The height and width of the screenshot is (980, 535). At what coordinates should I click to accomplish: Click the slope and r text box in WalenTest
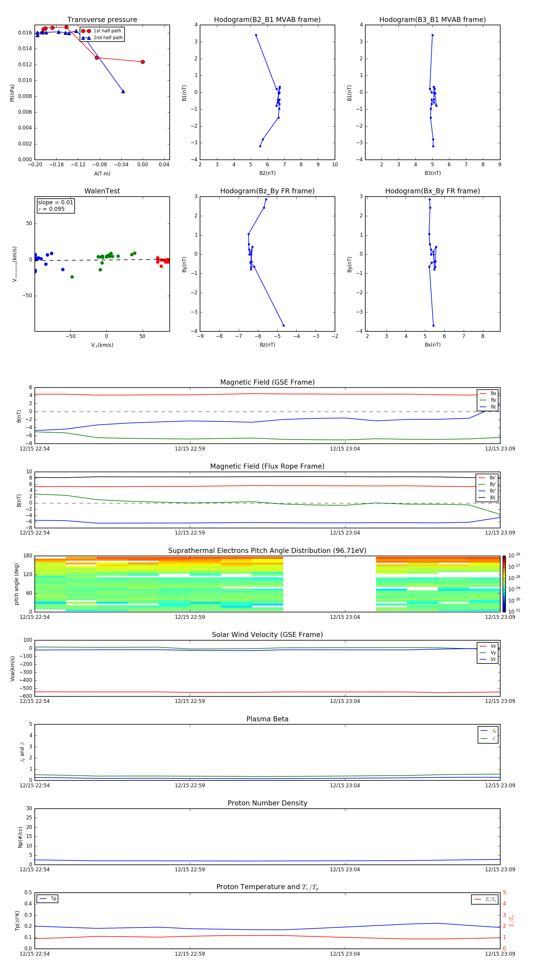point(56,206)
